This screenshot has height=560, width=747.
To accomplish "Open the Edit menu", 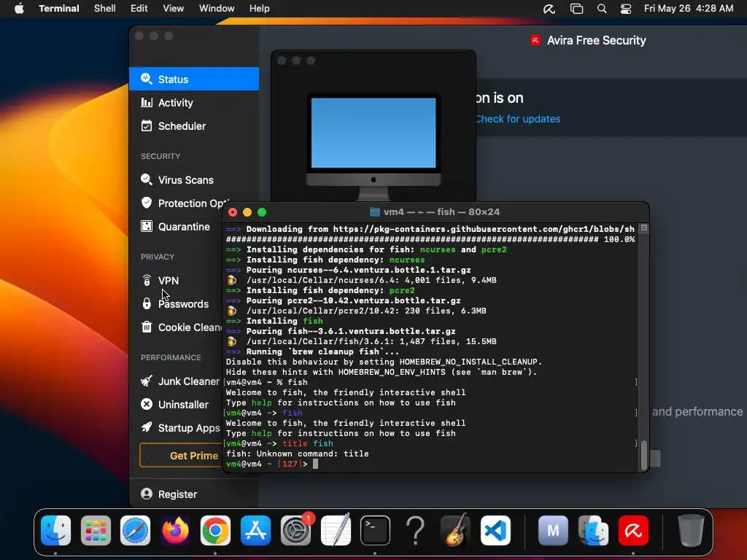I will [139, 9].
